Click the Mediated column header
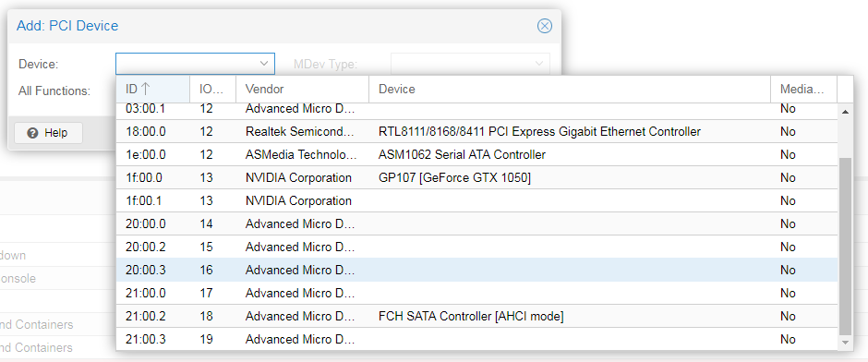Image resolution: width=868 pixels, height=362 pixels. click(x=803, y=90)
